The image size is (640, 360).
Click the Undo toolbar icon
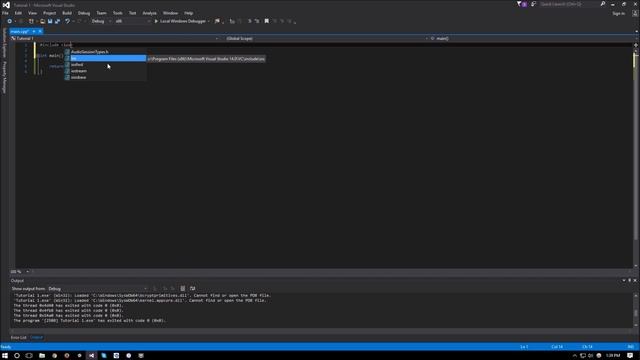[67, 21]
